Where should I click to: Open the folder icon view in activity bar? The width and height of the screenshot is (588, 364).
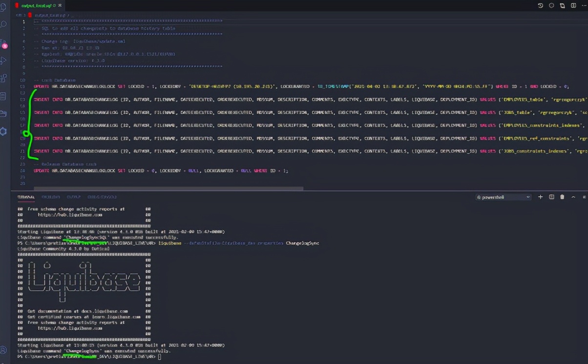coord(3,114)
